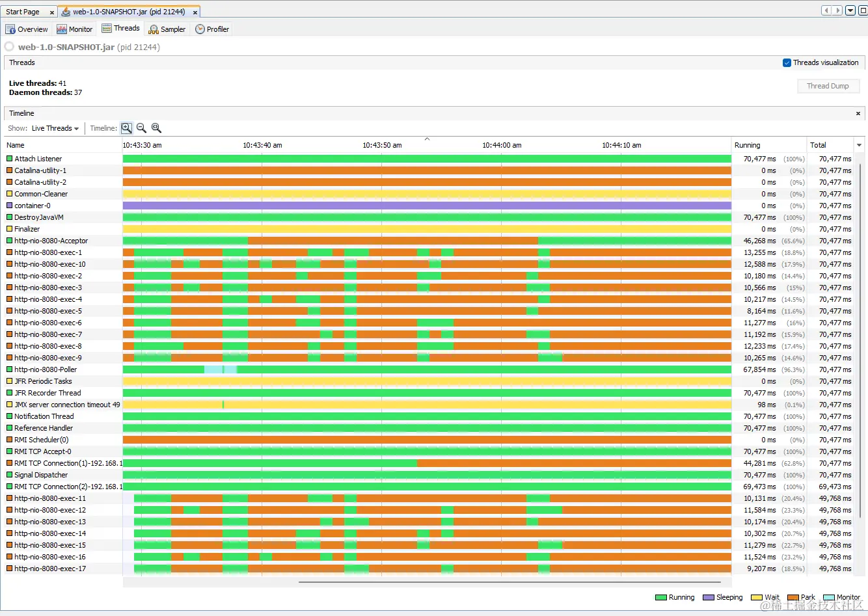
Task: Click the http-nio-8080-Poller state icon
Action: tap(10, 369)
